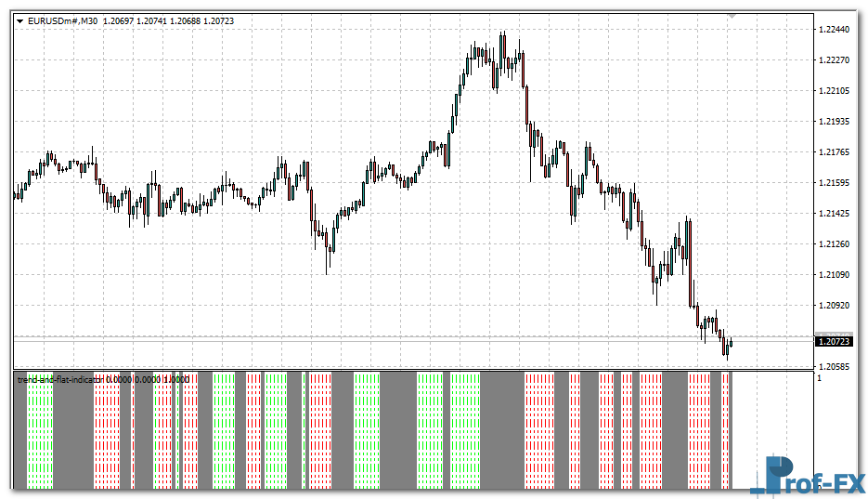Viewport: 868px width, 499px height.
Task: Click the 1.20697 open price in header
Action: click(x=119, y=21)
